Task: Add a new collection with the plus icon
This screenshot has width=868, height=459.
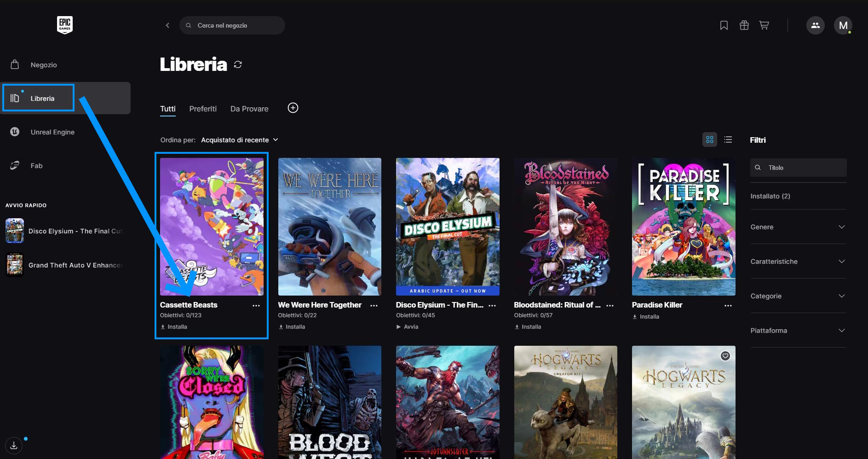Action: [293, 108]
